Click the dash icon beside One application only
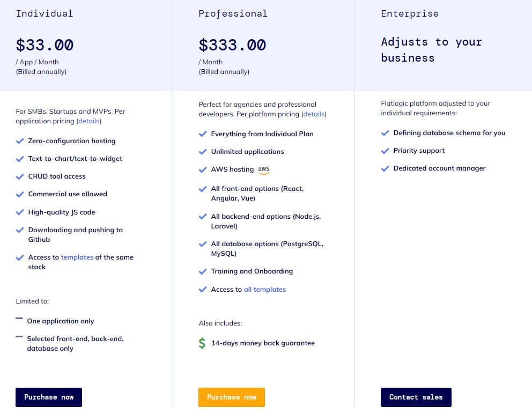This screenshot has height=414, width=532. (19, 320)
